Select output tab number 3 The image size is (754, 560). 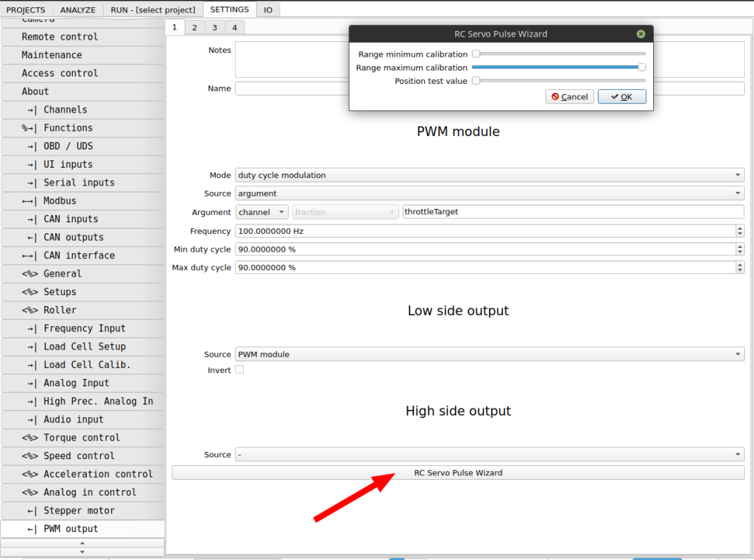coord(214,27)
